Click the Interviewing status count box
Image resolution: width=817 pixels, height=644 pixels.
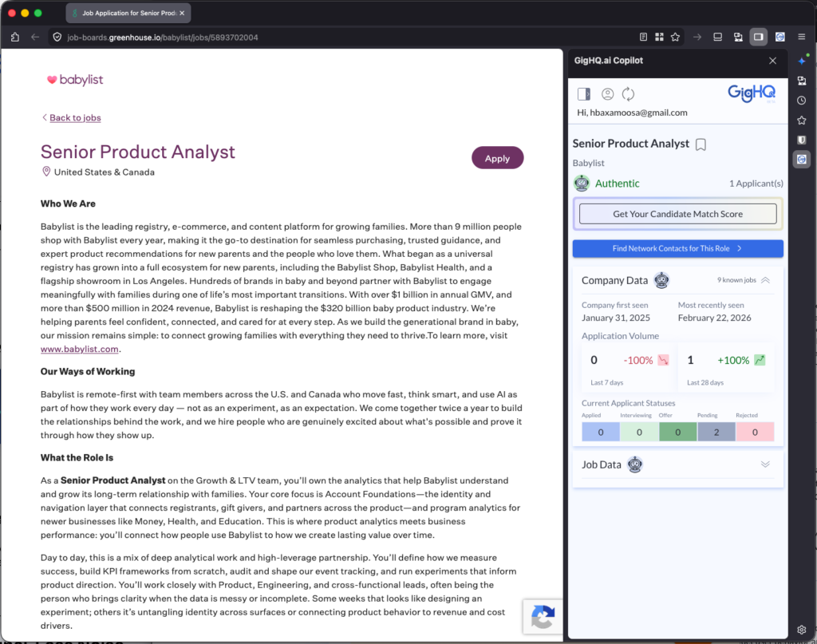coord(639,432)
